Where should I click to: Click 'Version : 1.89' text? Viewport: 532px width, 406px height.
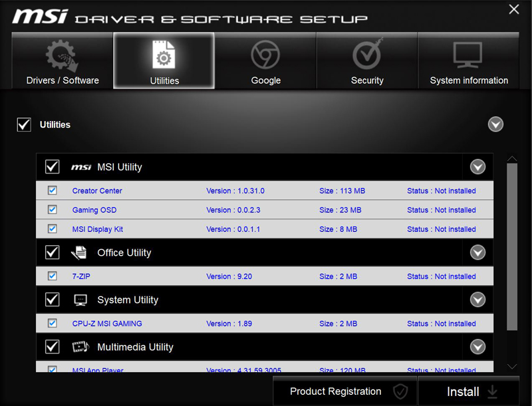click(x=229, y=324)
